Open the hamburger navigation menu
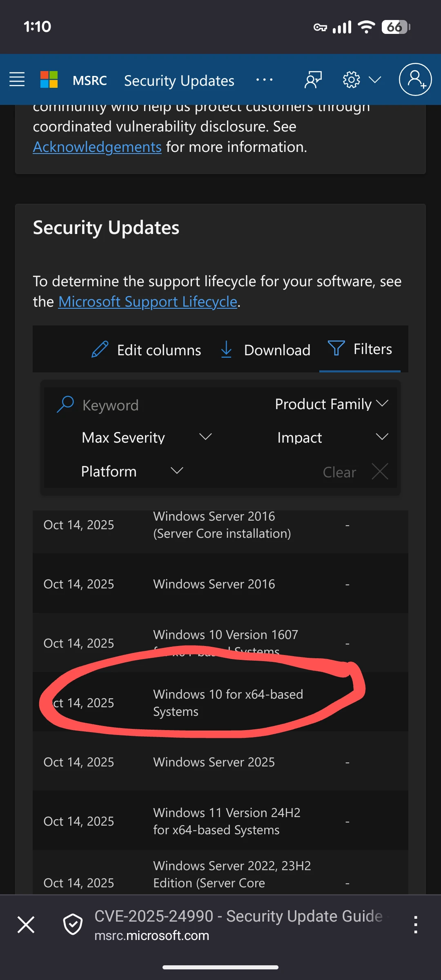The image size is (441, 980). tap(17, 80)
